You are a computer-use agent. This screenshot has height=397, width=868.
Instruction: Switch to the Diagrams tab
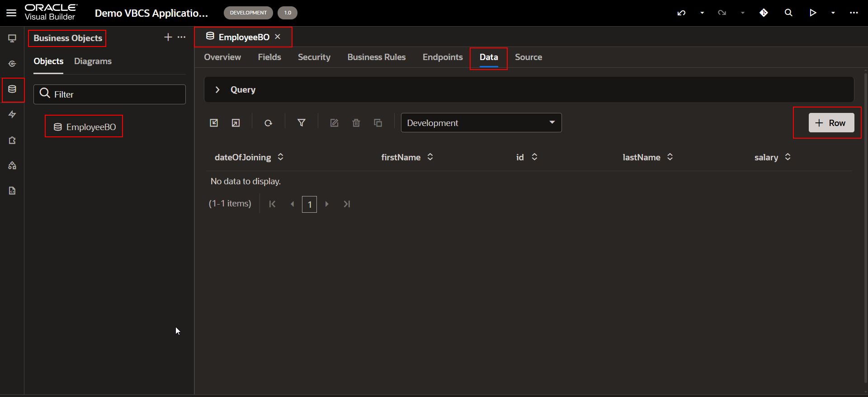click(x=93, y=61)
